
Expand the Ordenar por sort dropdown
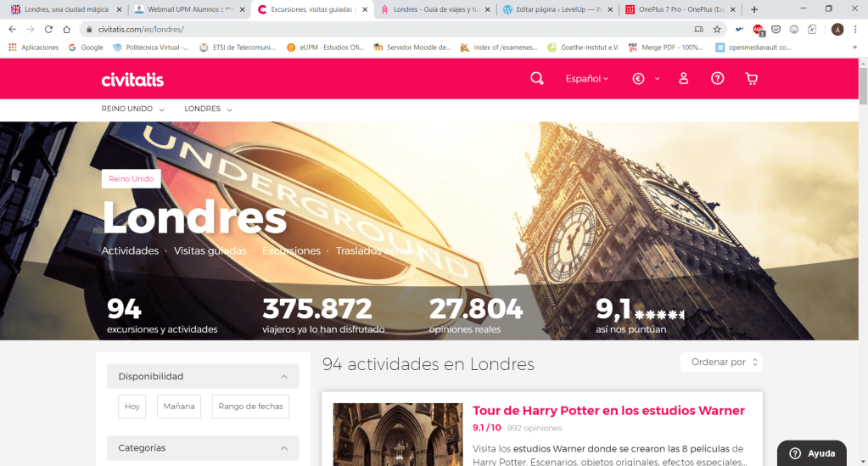click(x=721, y=362)
